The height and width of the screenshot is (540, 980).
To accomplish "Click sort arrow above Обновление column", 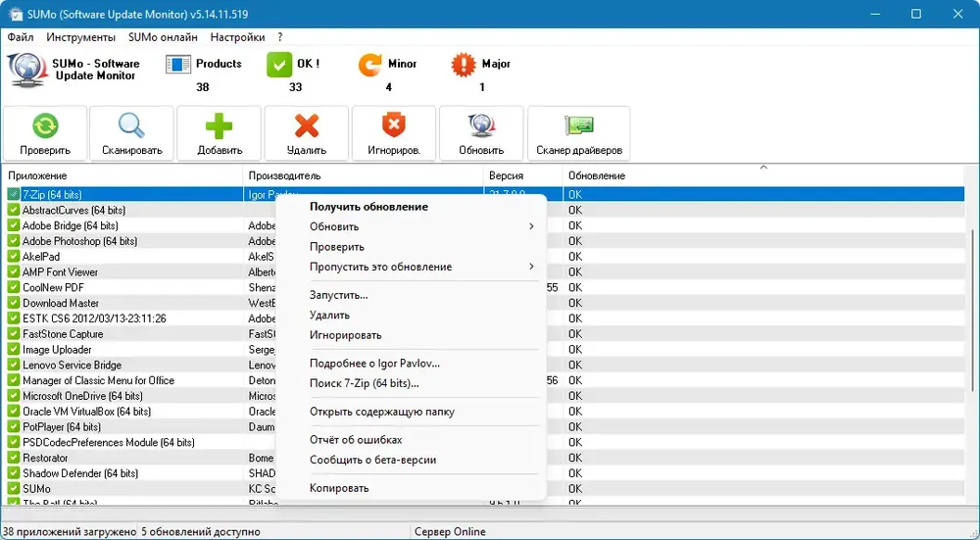I will pos(763,167).
